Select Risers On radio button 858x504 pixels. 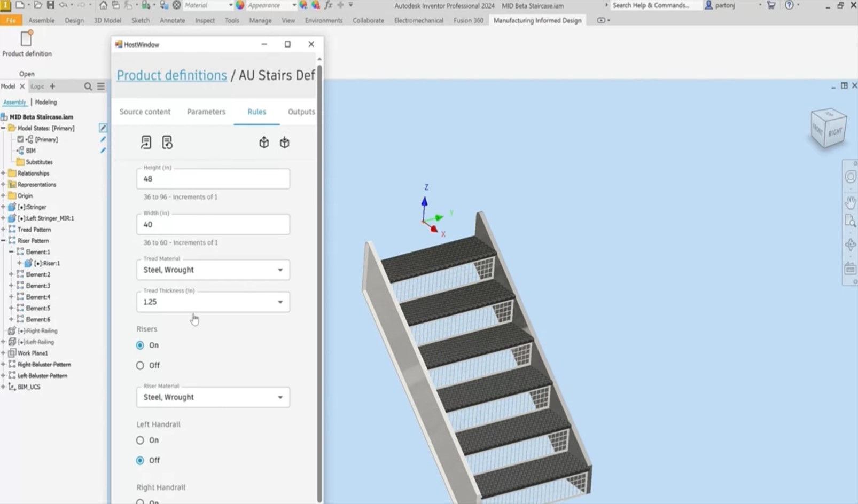[140, 345]
